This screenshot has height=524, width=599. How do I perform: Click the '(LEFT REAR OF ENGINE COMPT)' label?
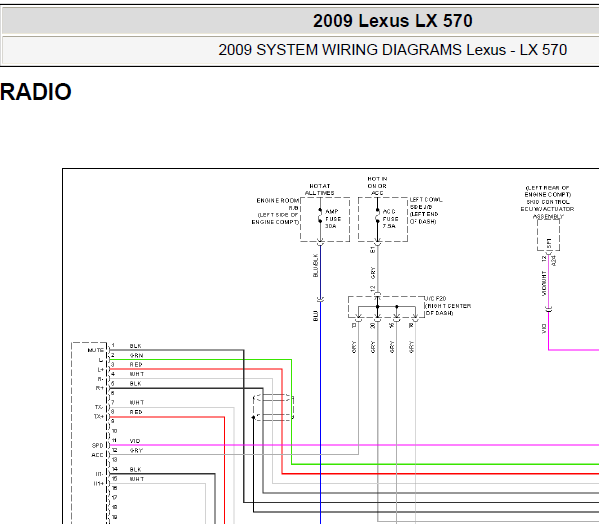click(547, 191)
